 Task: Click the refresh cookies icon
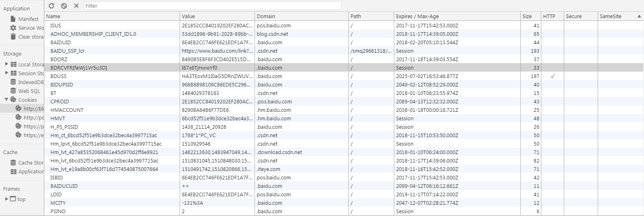click(52, 6)
